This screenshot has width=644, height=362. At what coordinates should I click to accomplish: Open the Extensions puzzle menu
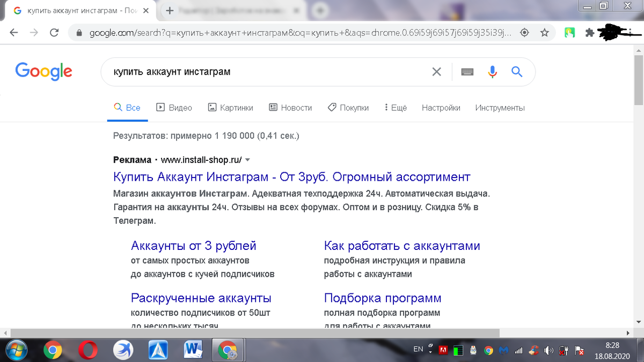(590, 33)
